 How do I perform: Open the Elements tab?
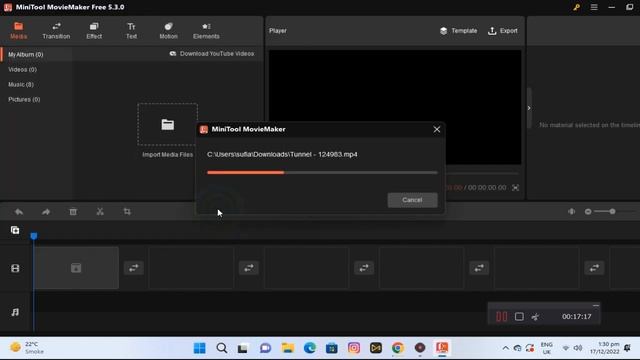206,31
